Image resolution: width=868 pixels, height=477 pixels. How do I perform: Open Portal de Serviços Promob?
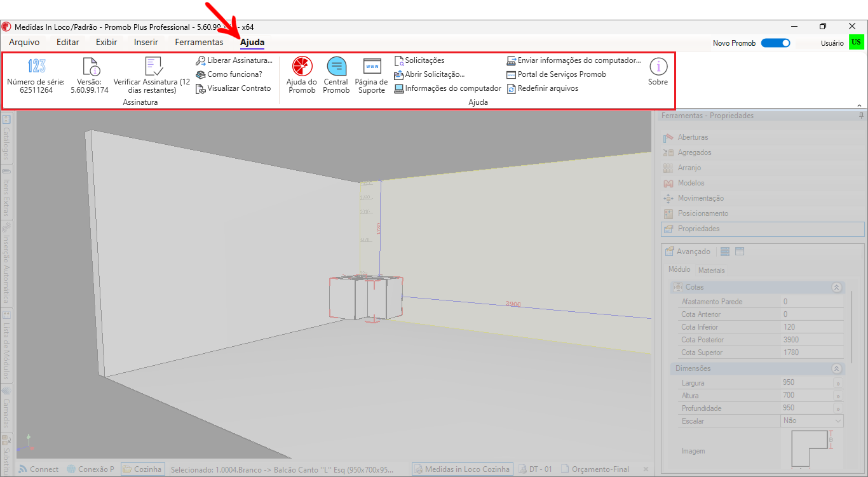pyautogui.click(x=557, y=74)
